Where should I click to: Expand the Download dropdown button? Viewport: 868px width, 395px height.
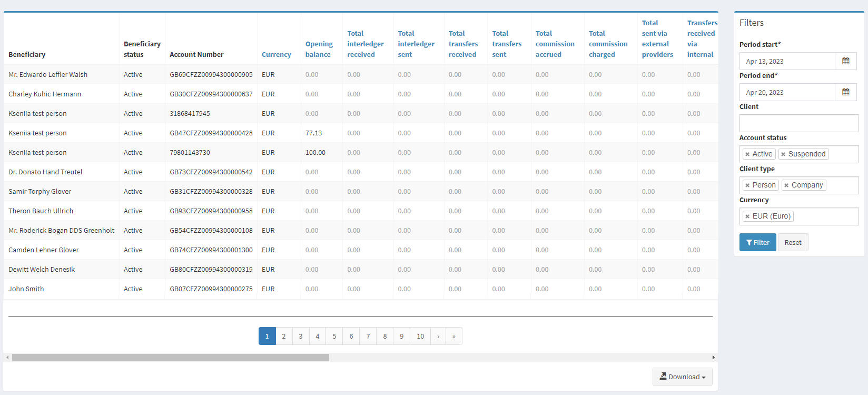(x=682, y=377)
